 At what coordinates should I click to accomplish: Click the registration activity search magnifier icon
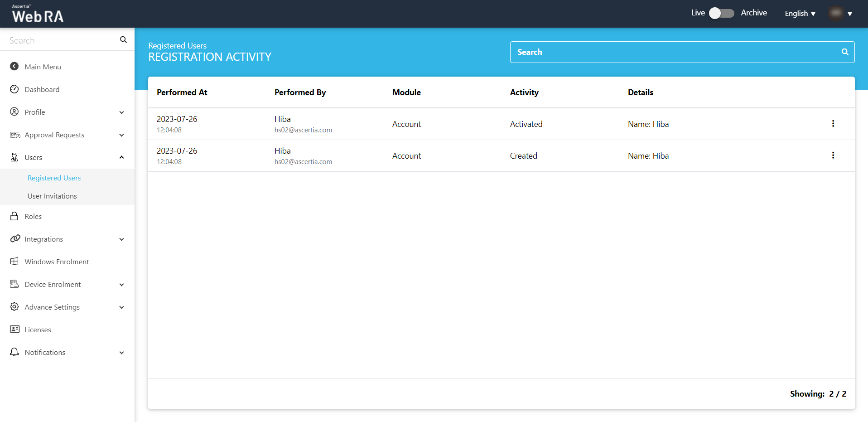pos(844,52)
